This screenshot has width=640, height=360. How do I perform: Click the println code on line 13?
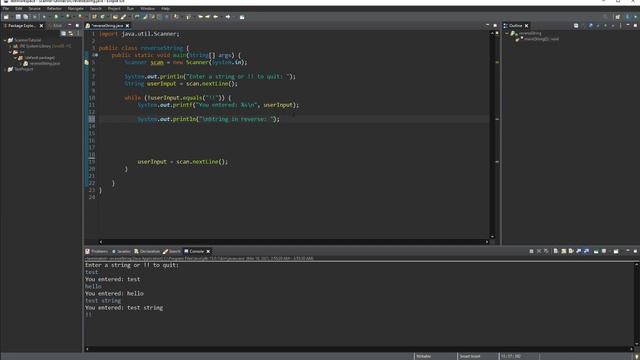point(208,119)
